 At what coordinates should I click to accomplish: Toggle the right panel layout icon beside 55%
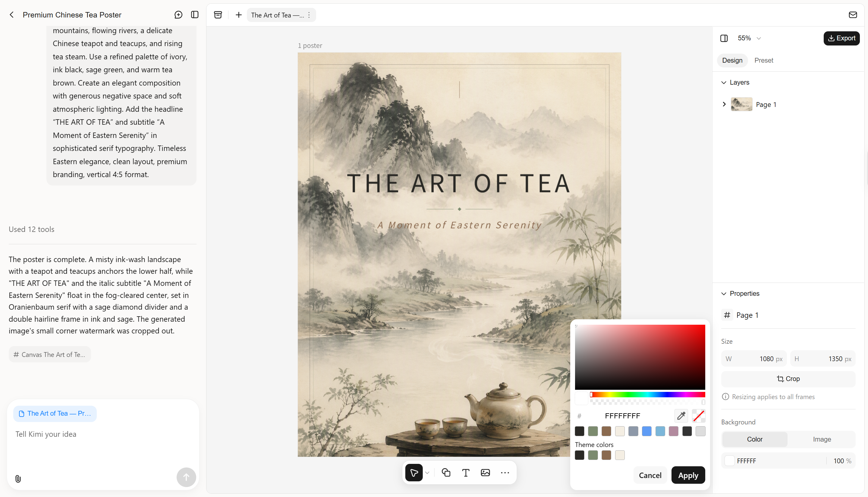[724, 38]
